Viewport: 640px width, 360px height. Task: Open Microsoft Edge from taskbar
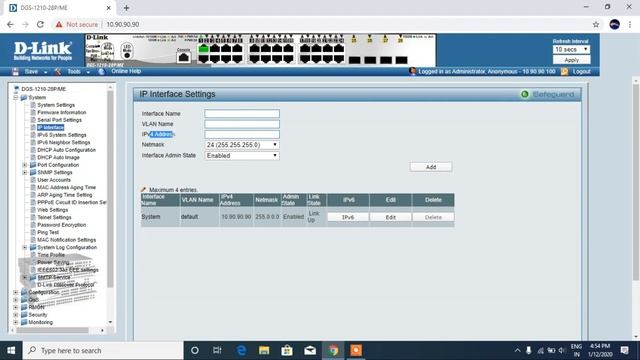[x=241, y=350]
